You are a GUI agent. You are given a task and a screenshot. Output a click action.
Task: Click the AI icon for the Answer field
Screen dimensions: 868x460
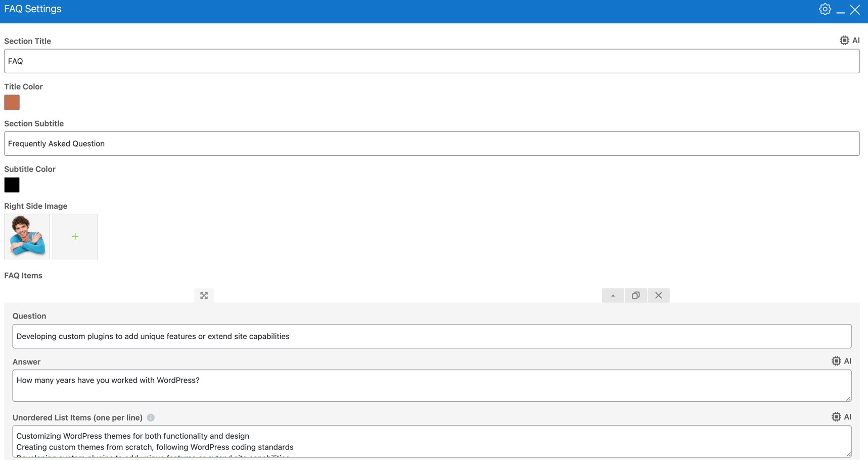(841, 361)
